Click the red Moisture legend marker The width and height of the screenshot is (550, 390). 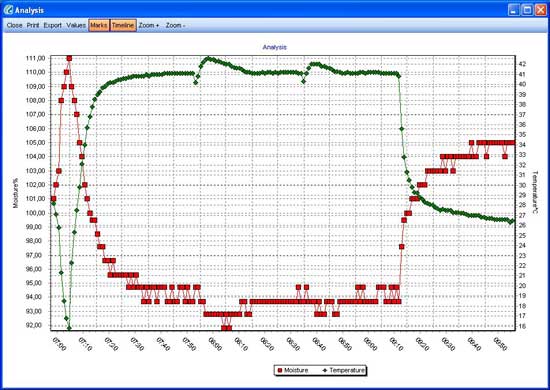tap(280, 370)
